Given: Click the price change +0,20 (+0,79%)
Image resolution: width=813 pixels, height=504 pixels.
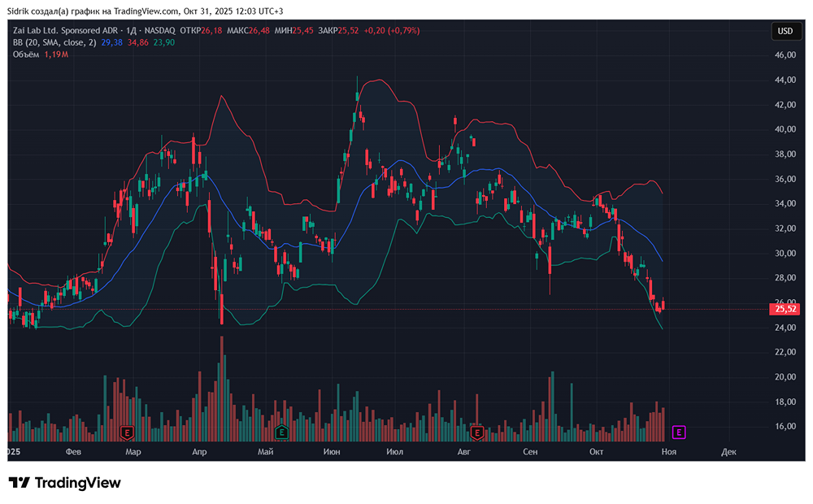Looking at the screenshot, I should click(x=392, y=31).
